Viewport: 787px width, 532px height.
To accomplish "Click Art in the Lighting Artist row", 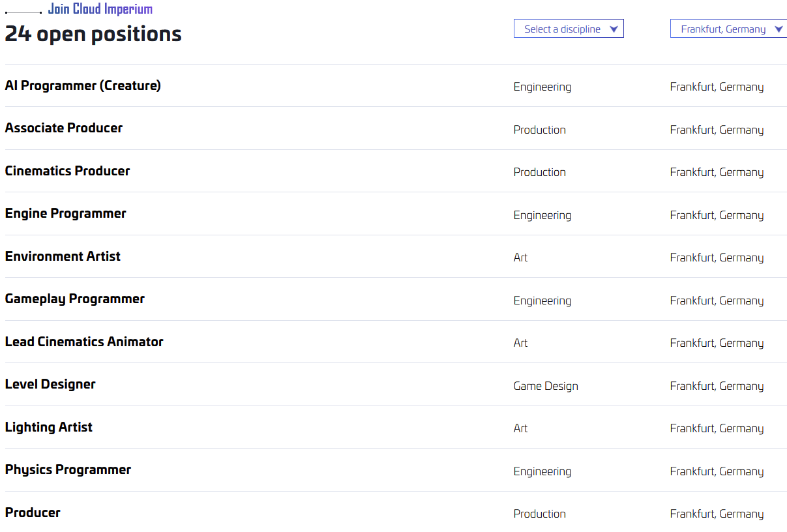I will tap(521, 428).
